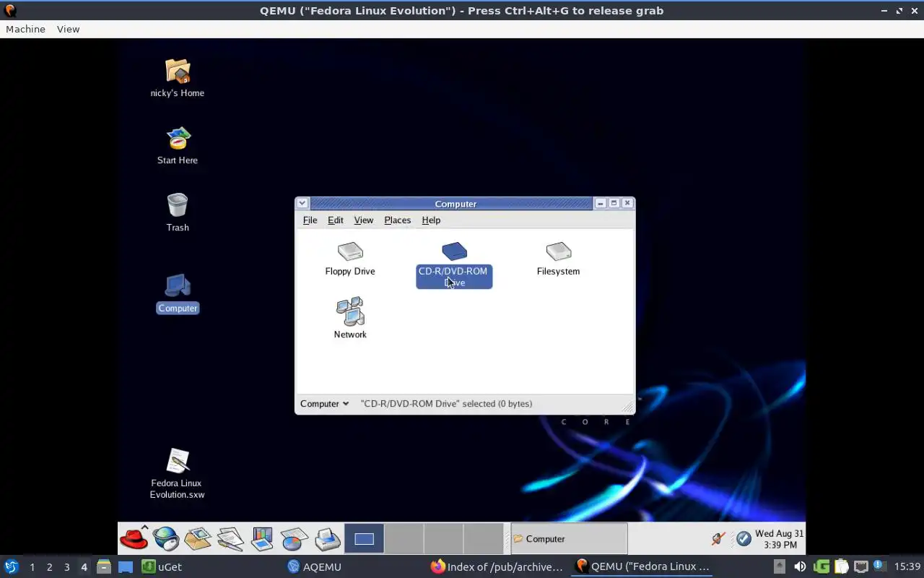
Task: Maximize the Computer window
Action: (x=614, y=203)
